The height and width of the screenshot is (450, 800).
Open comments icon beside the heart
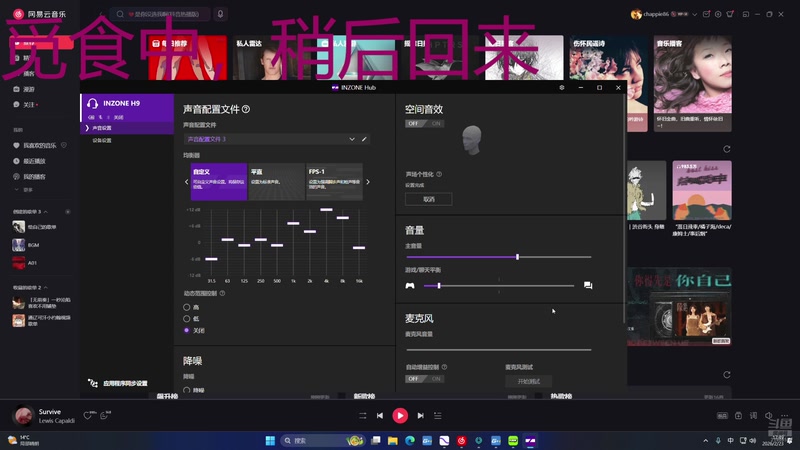tap(105, 416)
